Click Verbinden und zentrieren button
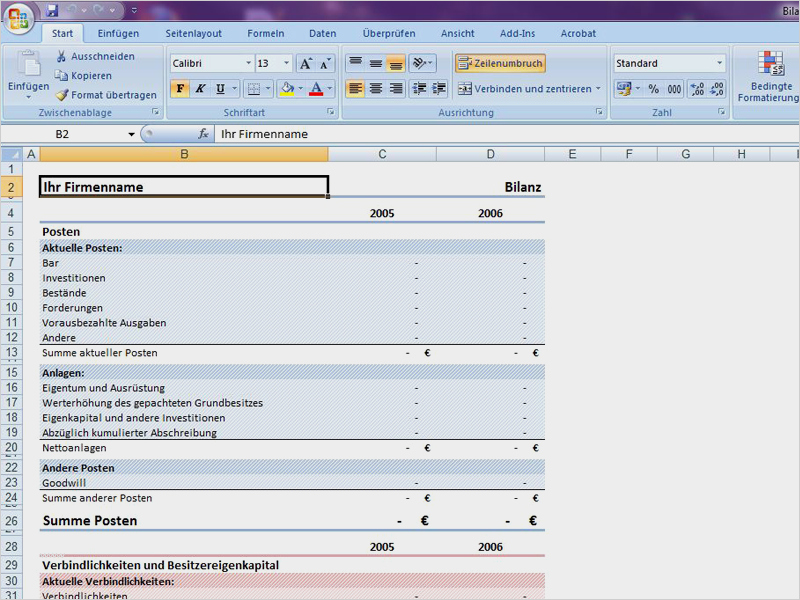This screenshot has width=800, height=600. (524, 89)
